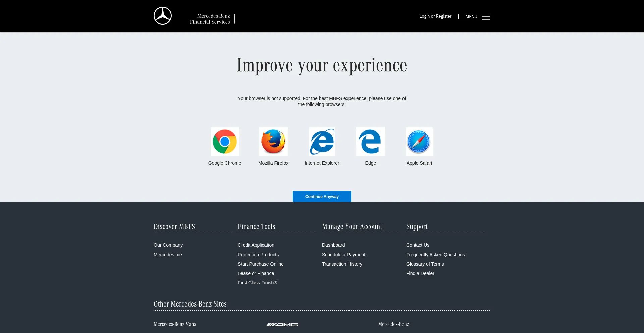644x333 pixels.
Task: View Protection Products link
Action: pos(258,255)
